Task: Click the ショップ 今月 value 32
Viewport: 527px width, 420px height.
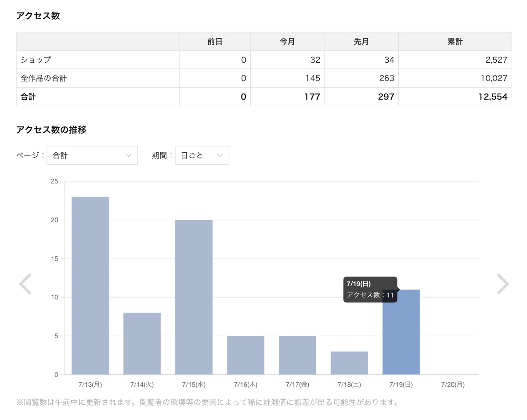Action: pyautogui.click(x=315, y=60)
